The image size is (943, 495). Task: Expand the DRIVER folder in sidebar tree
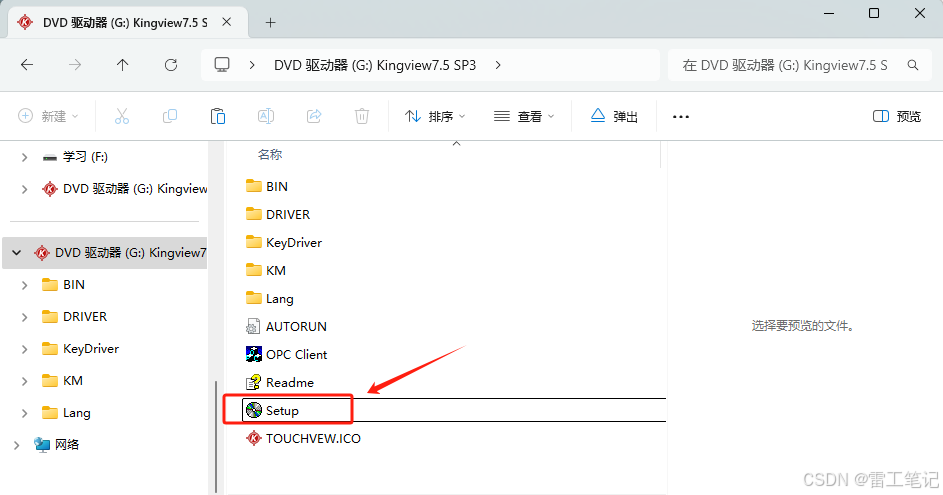click(x=24, y=317)
